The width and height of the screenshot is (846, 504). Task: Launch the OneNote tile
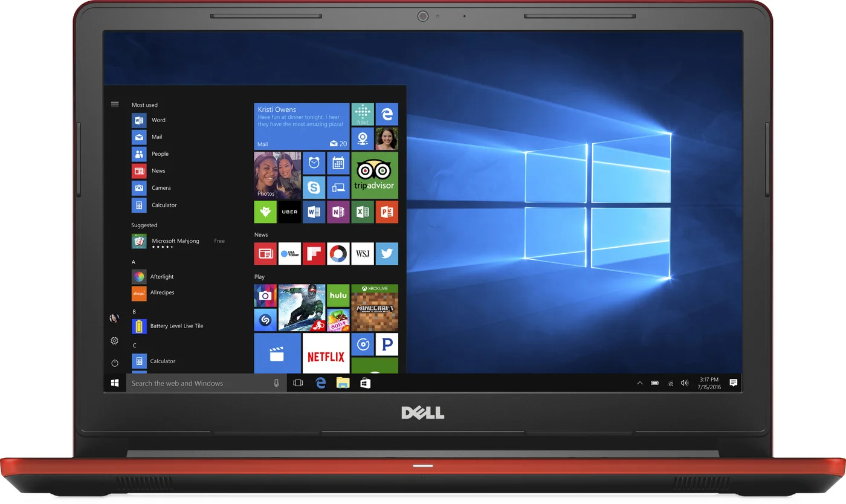point(338,212)
